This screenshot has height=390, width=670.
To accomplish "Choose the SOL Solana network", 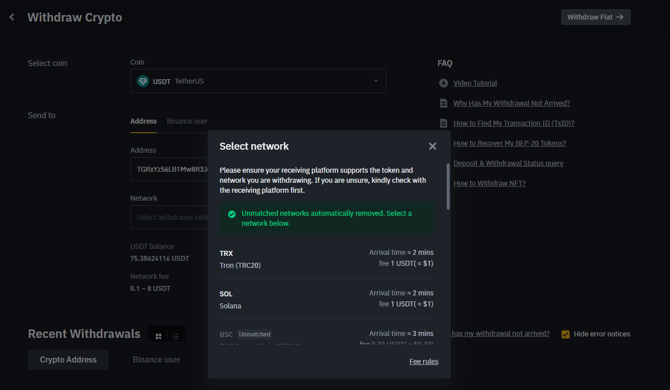I will pyautogui.click(x=326, y=299).
